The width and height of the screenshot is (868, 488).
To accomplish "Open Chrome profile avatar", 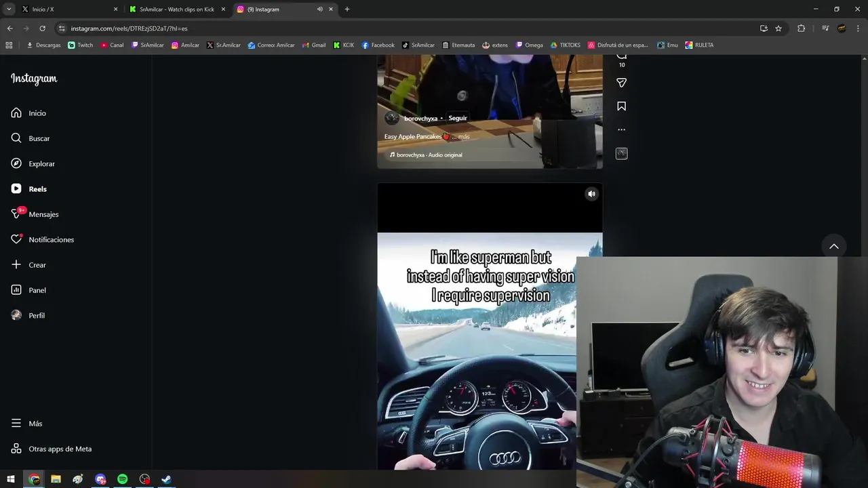I will click(x=842, y=28).
